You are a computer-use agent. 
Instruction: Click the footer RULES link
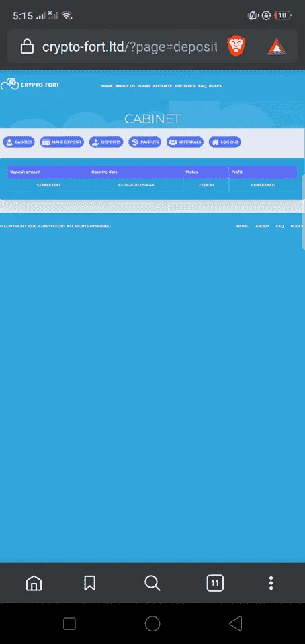[x=297, y=226]
